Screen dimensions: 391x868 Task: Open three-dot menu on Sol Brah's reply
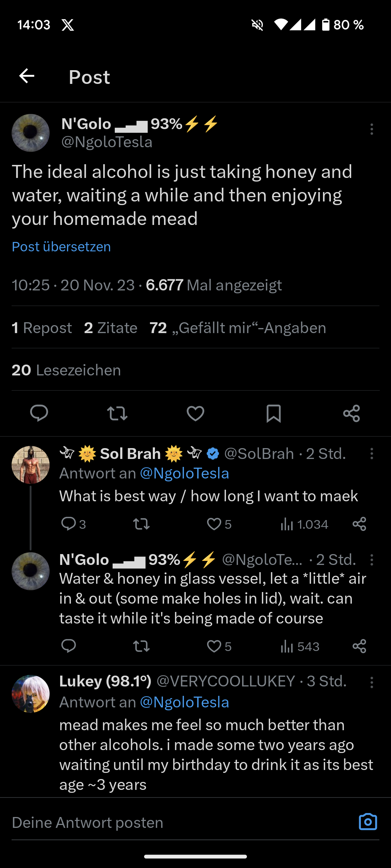[371, 454]
